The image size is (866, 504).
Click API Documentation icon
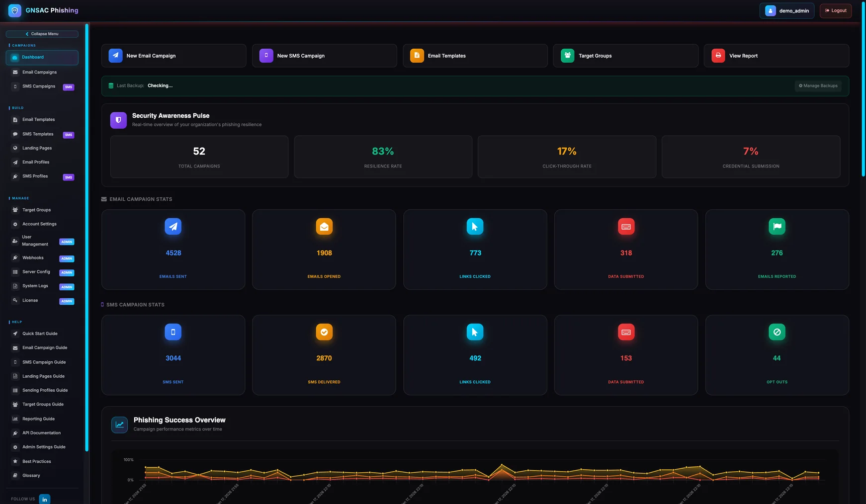(x=15, y=433)
